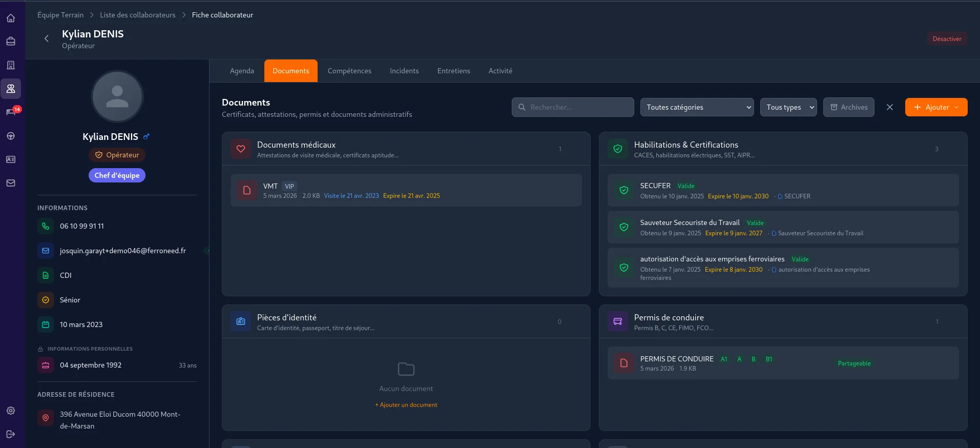Click '33 ans' age text
980x448 pixels.
tap(187, 365)
